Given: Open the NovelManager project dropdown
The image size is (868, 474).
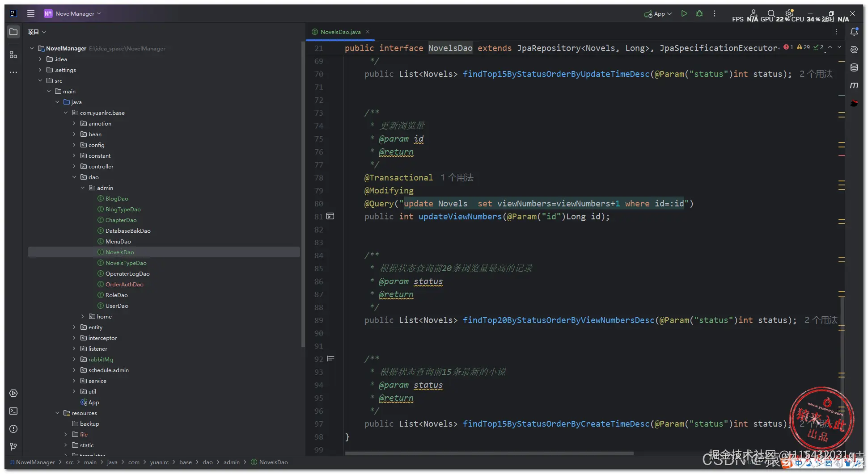Looking at the screenshot, I should [x=72, y=13].
